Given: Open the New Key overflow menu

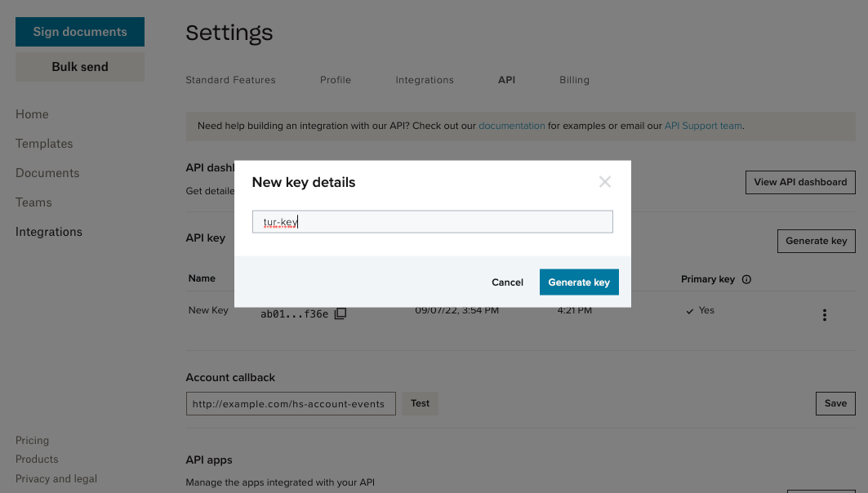Looking at the screenshot, I should coord(825,314).
